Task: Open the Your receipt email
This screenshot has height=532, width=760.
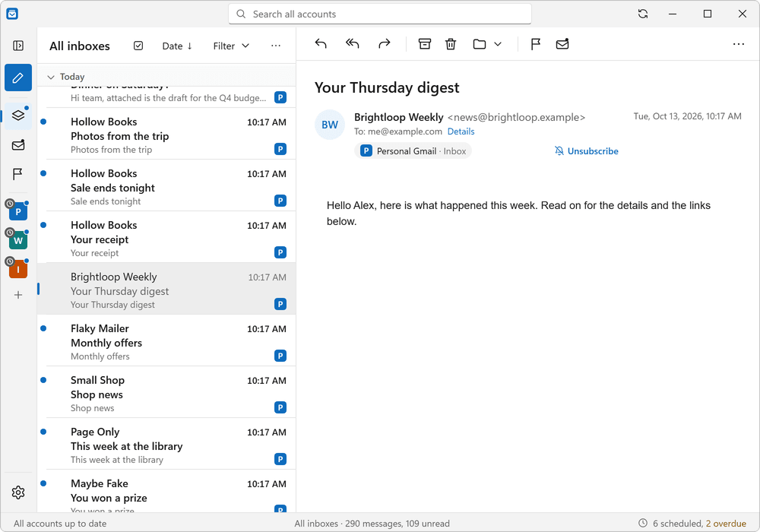Action: click(166, 237)
